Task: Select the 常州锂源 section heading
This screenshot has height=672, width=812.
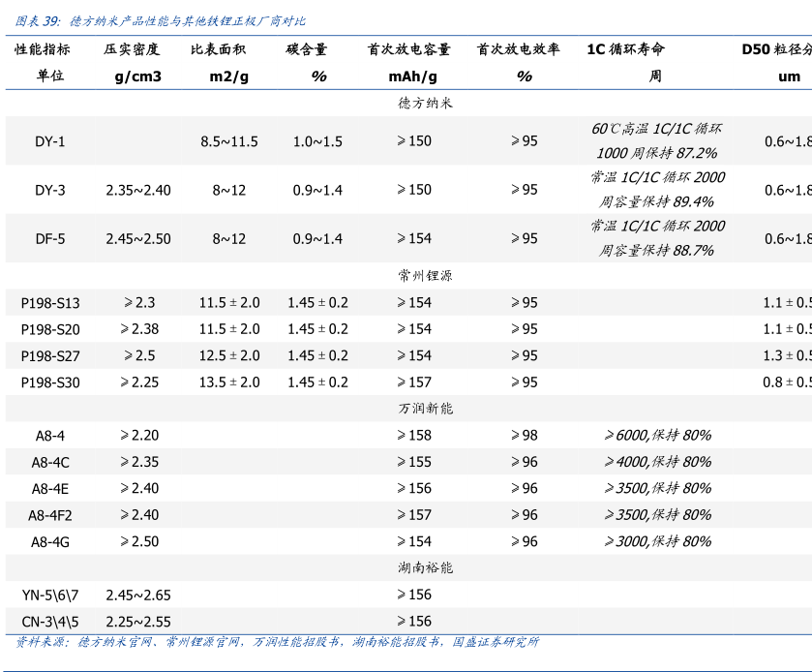Action: click(x=425, y=275)
